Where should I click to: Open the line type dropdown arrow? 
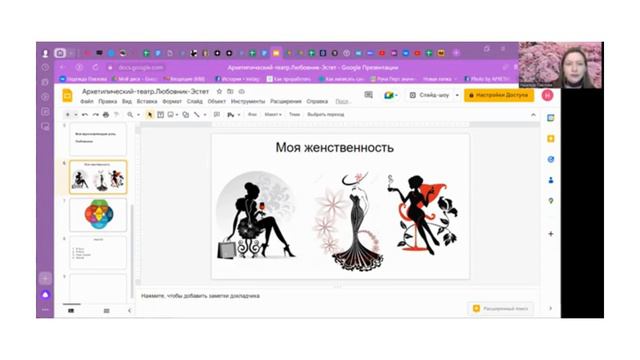205,115
